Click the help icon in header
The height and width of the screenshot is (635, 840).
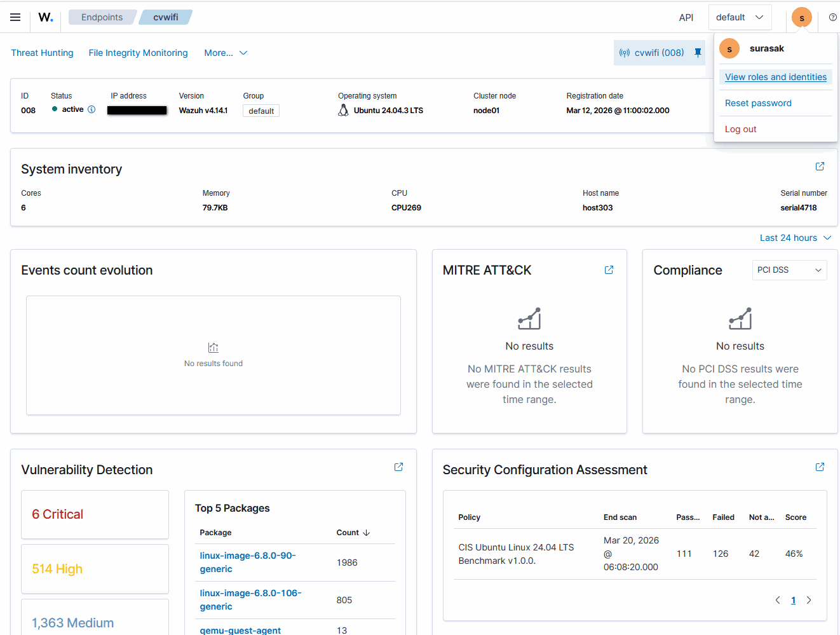[x=832, y=17]
